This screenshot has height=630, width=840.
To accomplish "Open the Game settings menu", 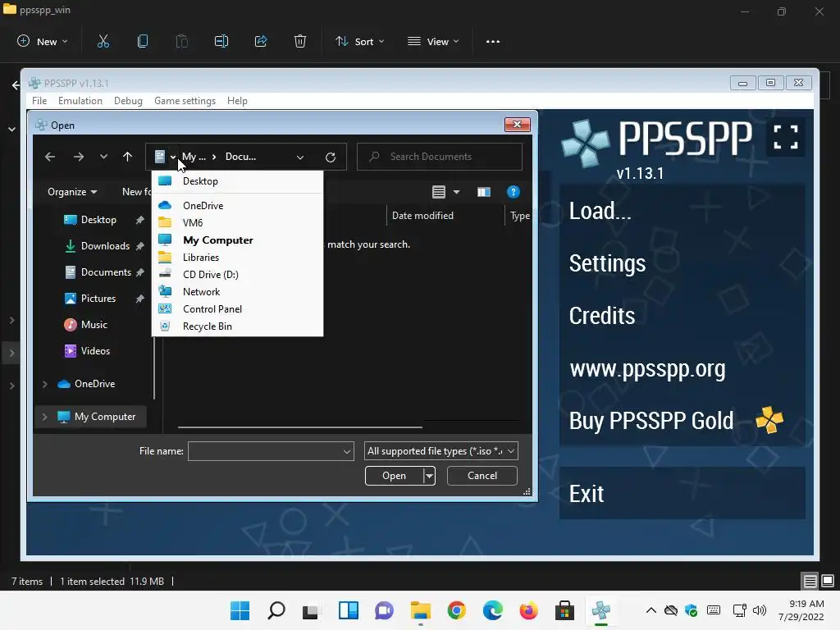I will click(x=185, y=101).
